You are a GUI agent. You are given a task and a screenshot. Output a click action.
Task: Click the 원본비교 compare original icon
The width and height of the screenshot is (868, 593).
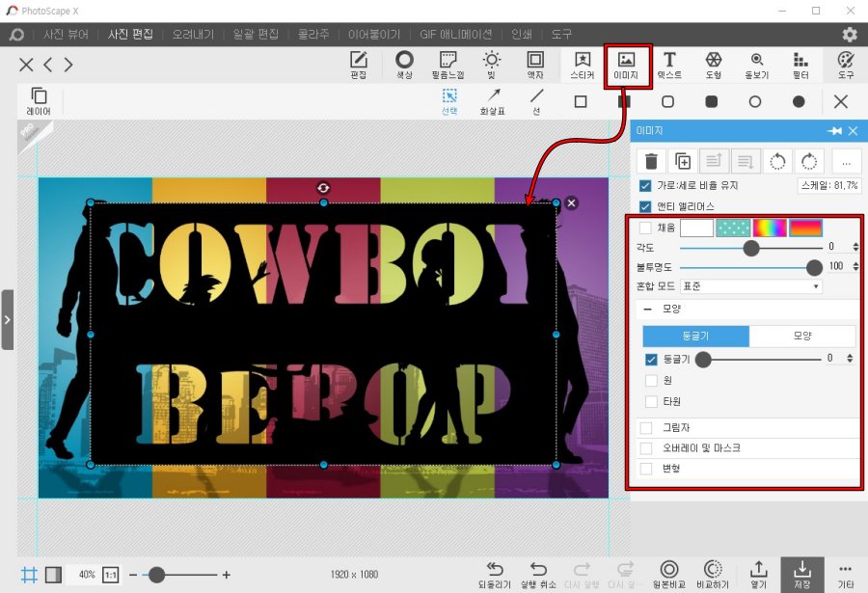(x=669, y=574)
